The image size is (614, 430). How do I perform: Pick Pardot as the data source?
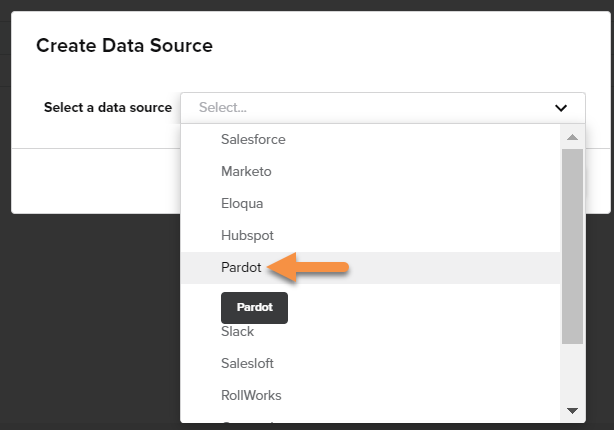pyautogui.click(x=370, y=268)
